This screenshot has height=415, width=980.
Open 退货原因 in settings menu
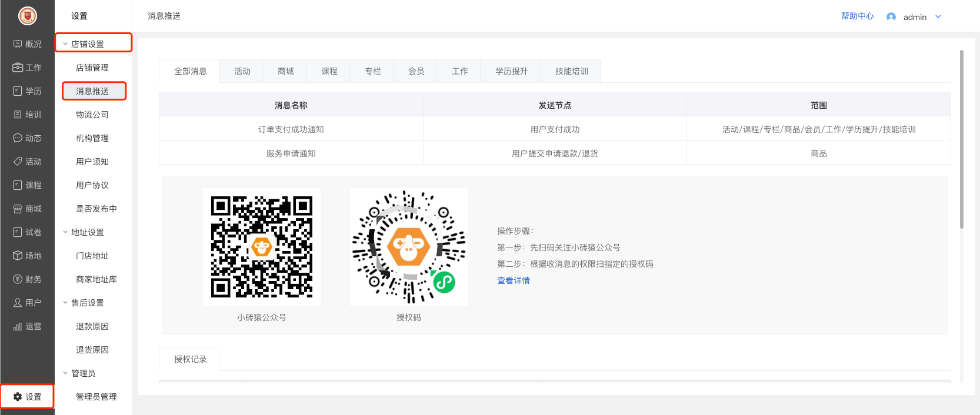(x=92, y=350)
